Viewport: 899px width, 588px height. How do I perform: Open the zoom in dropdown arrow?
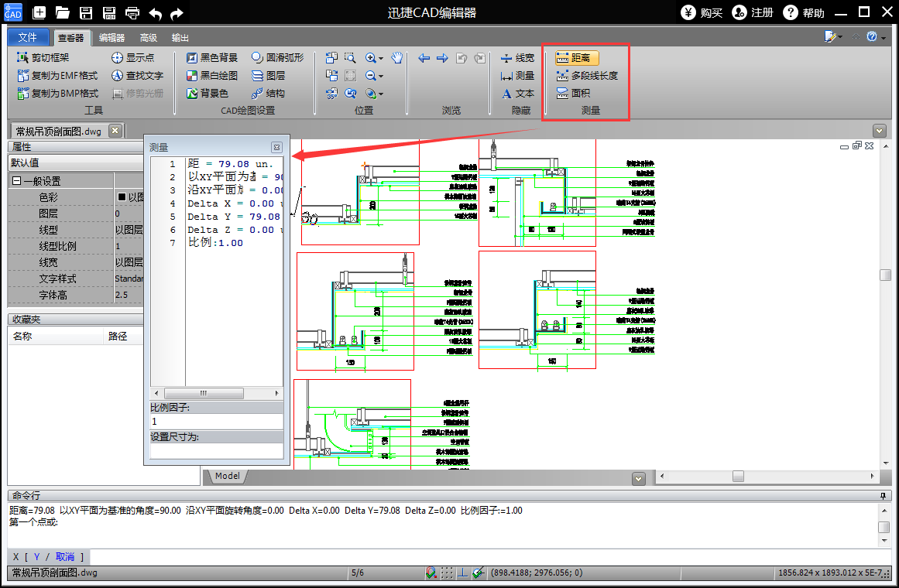click(x=381, y=58)
